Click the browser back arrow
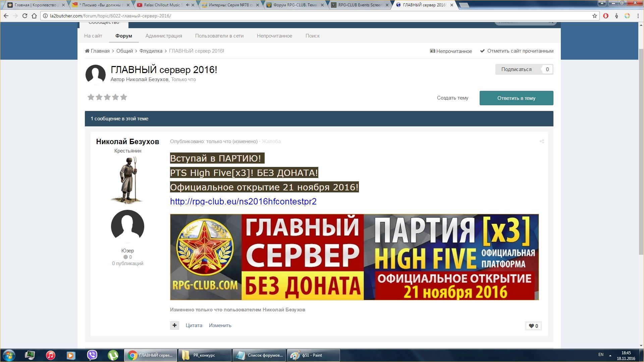This screenshot has width=644, height=362. click(6, 16)
